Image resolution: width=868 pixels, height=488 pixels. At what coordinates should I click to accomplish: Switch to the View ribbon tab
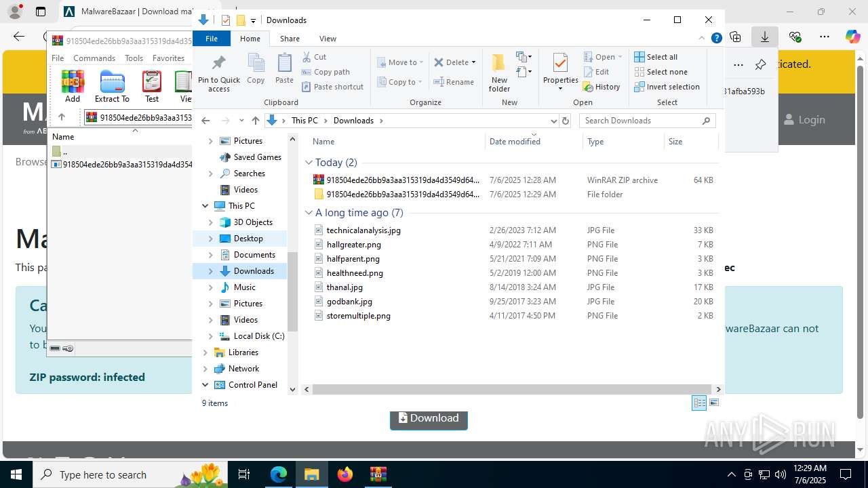coord(328,39)
